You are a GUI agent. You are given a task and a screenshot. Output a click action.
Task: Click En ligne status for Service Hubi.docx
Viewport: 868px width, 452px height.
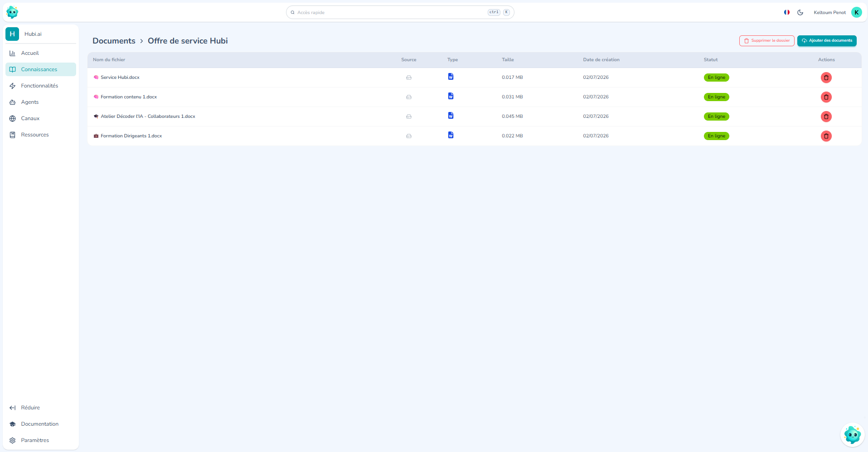click(716, 78)
